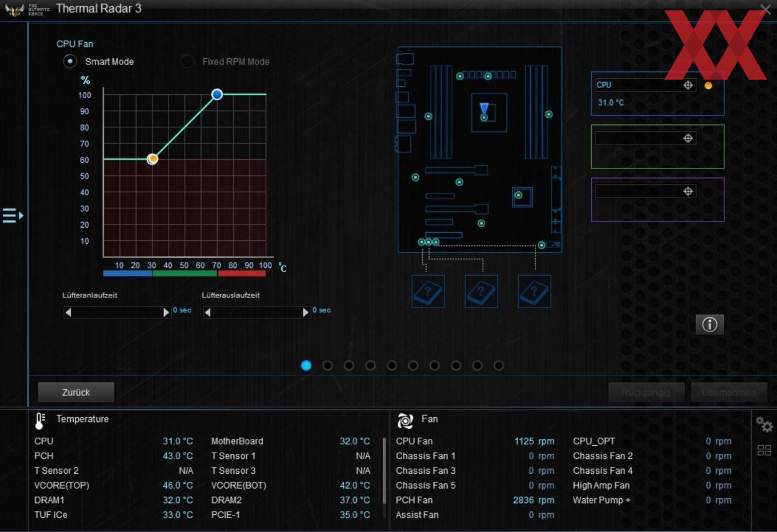Click the MotherBoard temperature label
The image size is (777, 532).
click(x=237, y=441)
